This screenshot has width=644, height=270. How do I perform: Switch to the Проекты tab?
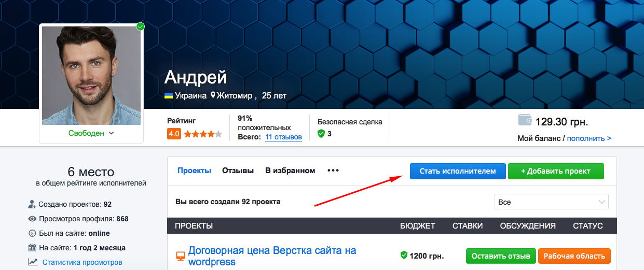click(x=194, y=170)
